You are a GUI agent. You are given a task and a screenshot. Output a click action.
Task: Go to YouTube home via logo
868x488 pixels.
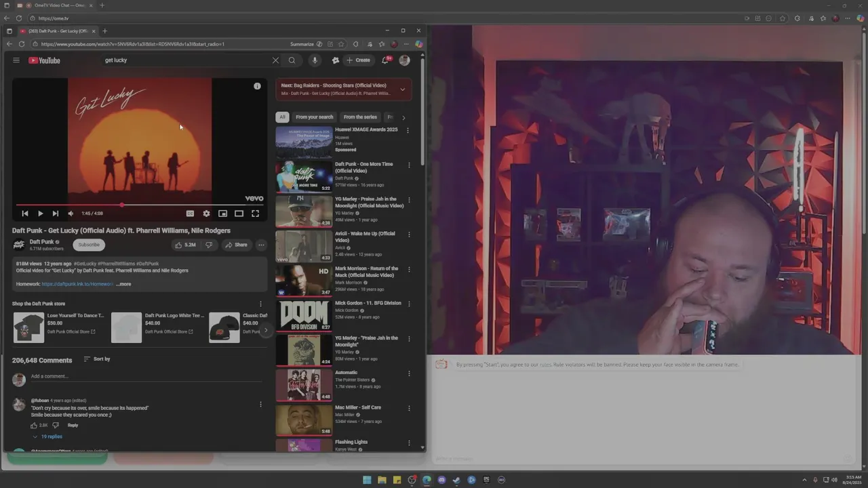coord(44,60)
